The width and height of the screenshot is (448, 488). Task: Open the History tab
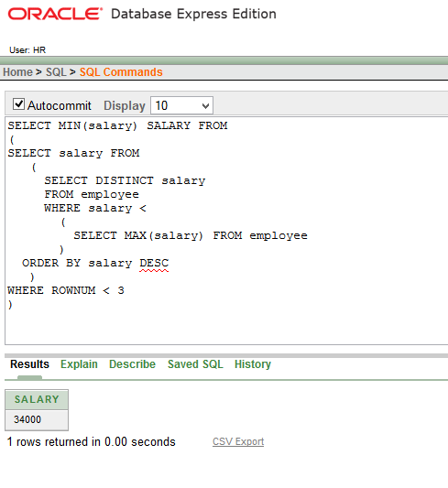(253, 364)
